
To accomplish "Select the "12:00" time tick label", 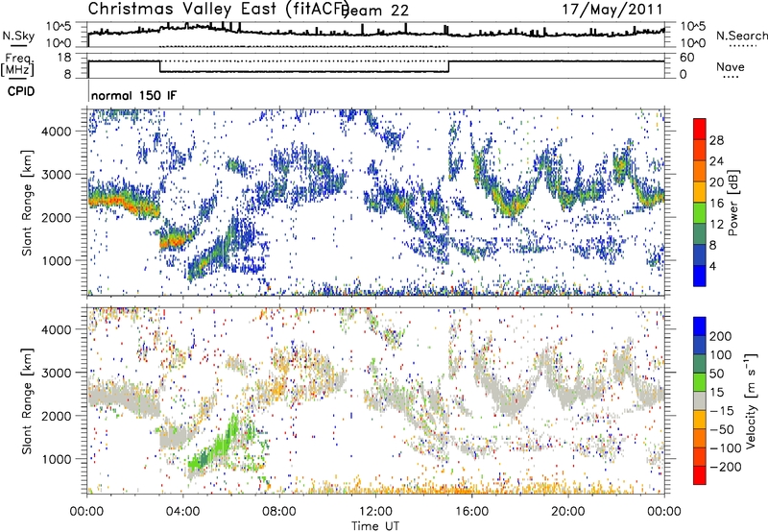I will (375, 512).
